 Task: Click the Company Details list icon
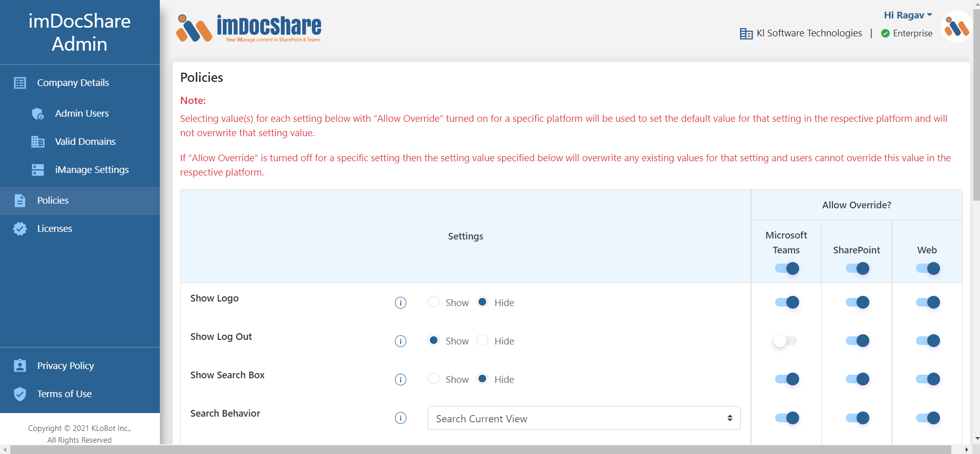coord(20,83)
